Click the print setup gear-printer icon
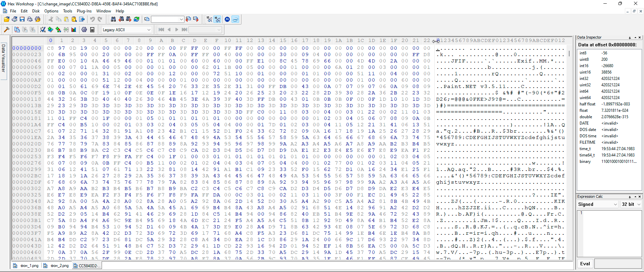The image size is (644, 272). (x=38, y=19)
